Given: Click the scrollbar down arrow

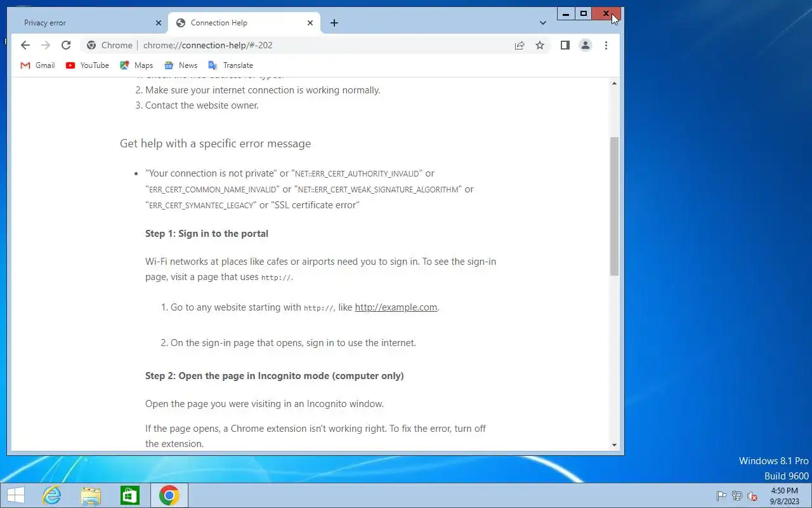Looking at the screenshot, I should click(614, 445).
